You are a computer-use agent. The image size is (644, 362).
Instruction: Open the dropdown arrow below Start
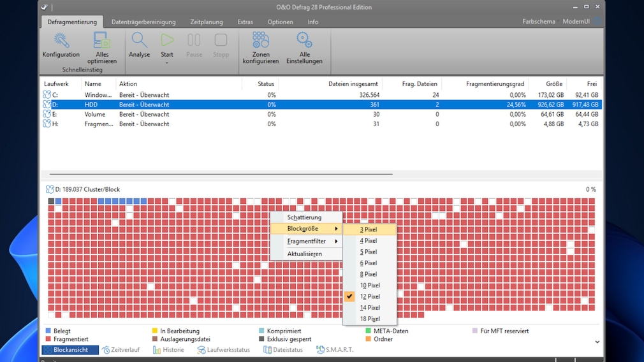pos(167,62)
